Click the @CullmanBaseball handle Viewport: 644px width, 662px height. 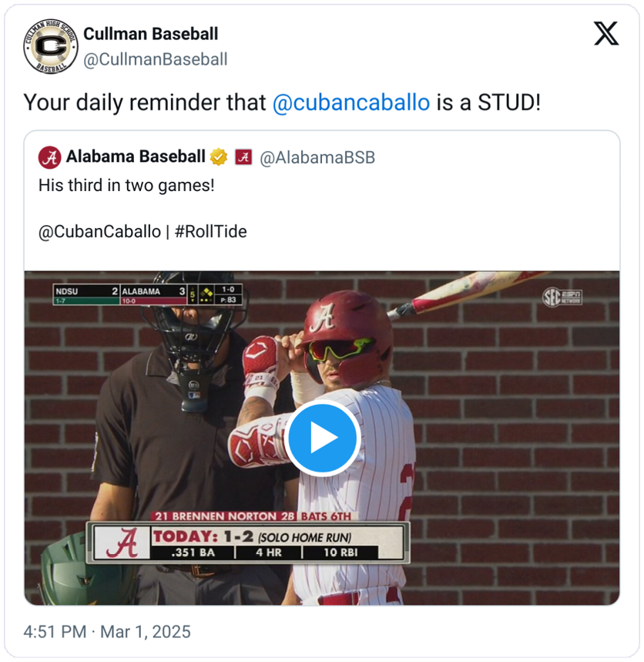(x=156, y=59)
